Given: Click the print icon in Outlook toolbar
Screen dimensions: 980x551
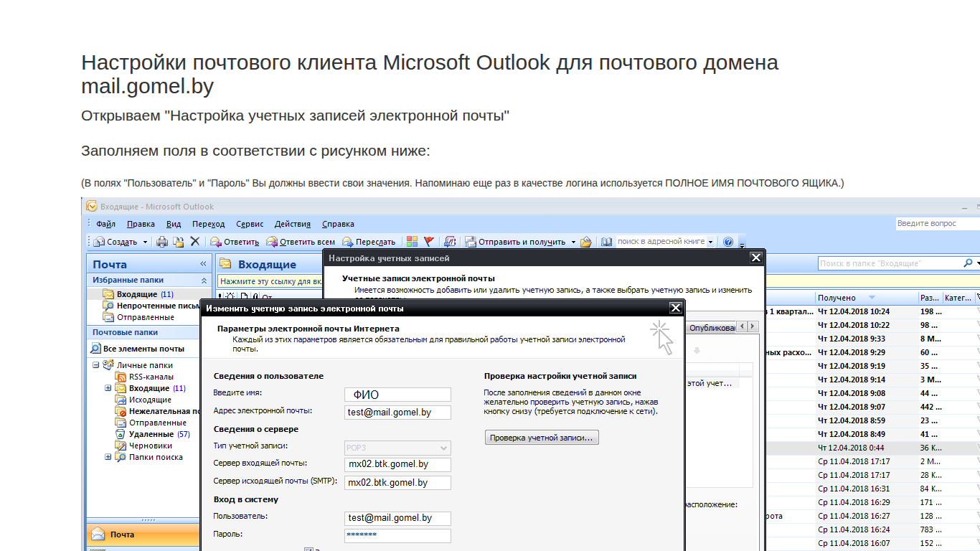Looking at the screenshot, I should pyautogui.click(x=162, y=242).
